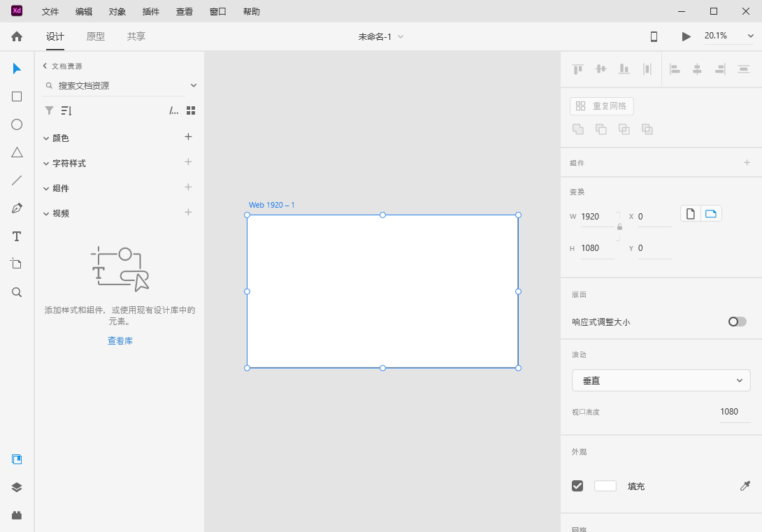Collapse the Colors section
The image size is (762, 532).
coord(46,138)
